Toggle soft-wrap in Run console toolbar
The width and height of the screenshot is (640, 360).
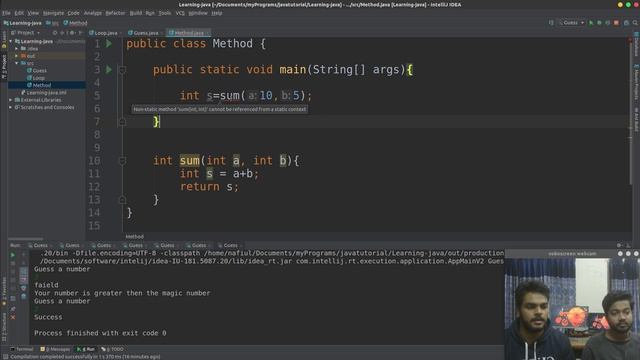coord(23,271)
